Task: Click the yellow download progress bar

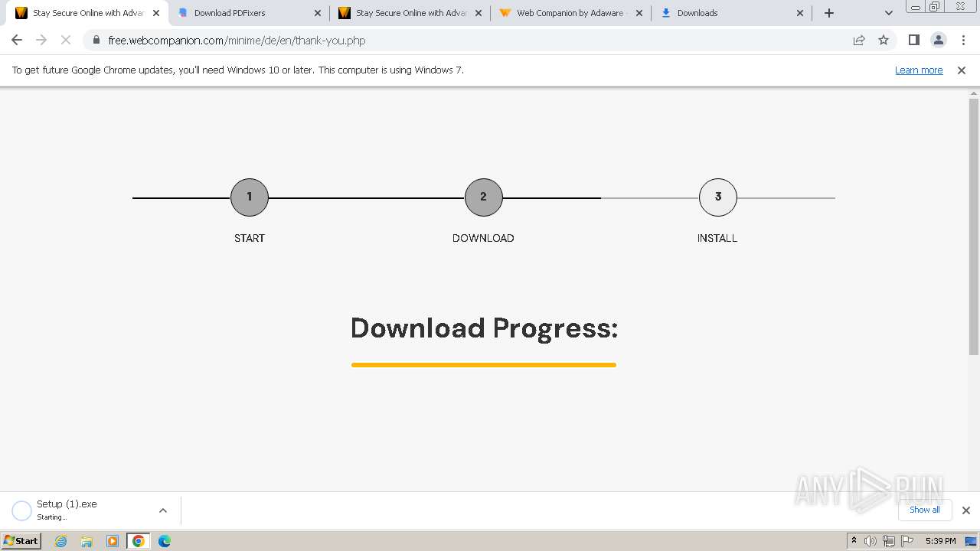Action: coord(484,365)
